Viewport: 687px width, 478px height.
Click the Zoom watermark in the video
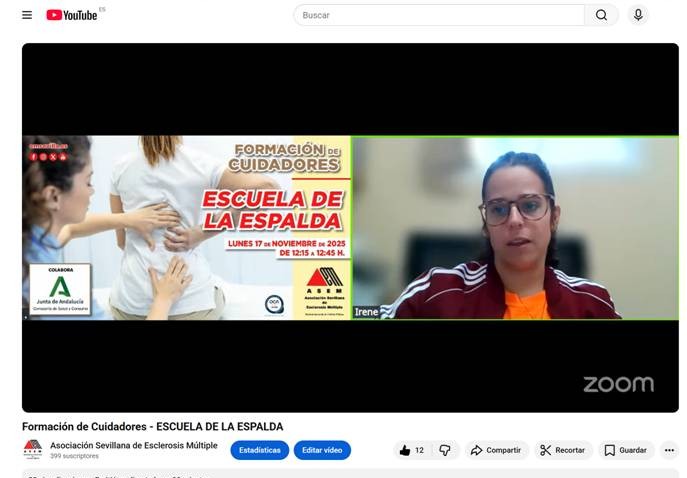pos(618,384)
